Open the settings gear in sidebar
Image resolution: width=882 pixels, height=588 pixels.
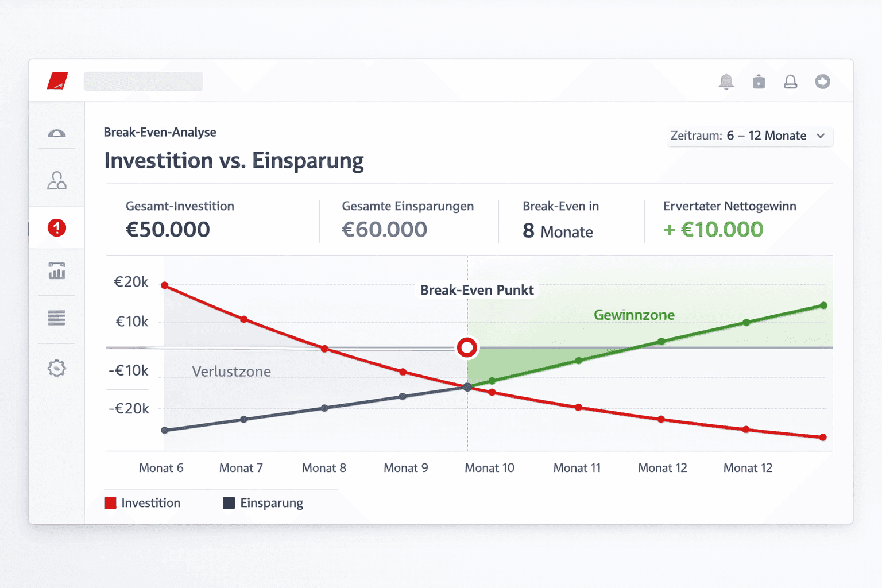[x=56, y=368]
